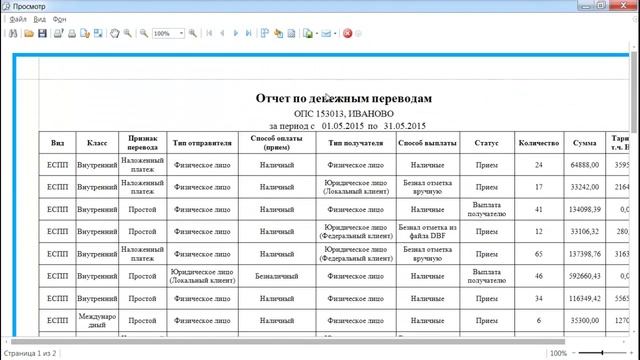The height and width of the screenshot is (360, 640).
Task: Expand the email format dropdown arrow
Action: (335, 33)
